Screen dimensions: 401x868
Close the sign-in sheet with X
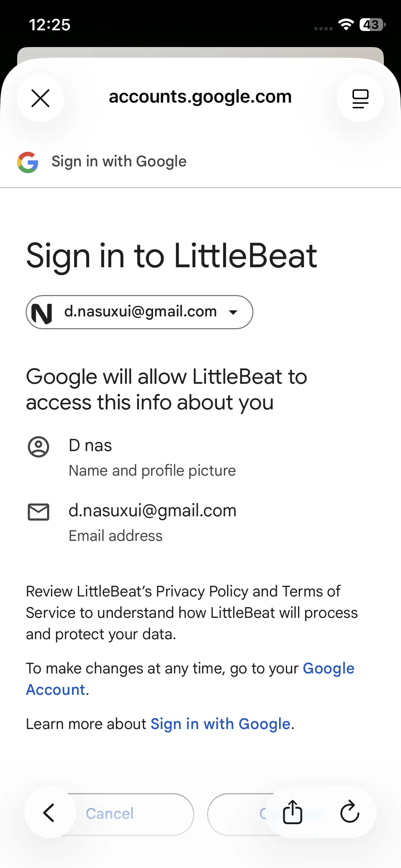(x=41, y=98)
